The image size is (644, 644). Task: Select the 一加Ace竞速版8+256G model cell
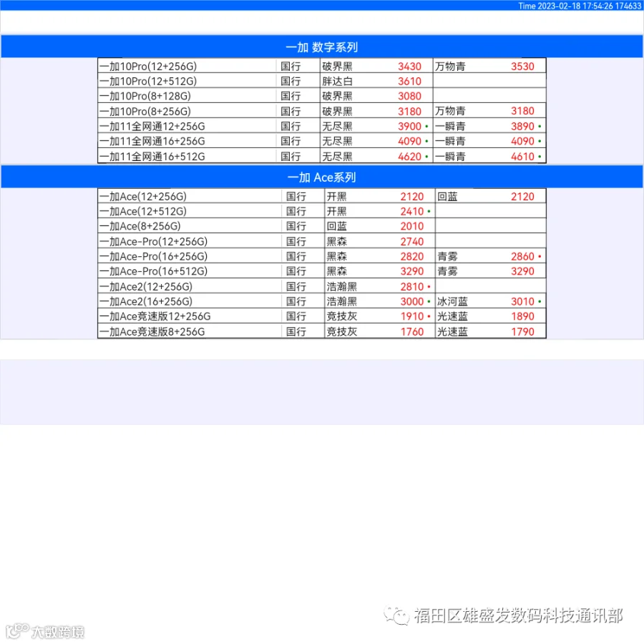tap(190, 331)
